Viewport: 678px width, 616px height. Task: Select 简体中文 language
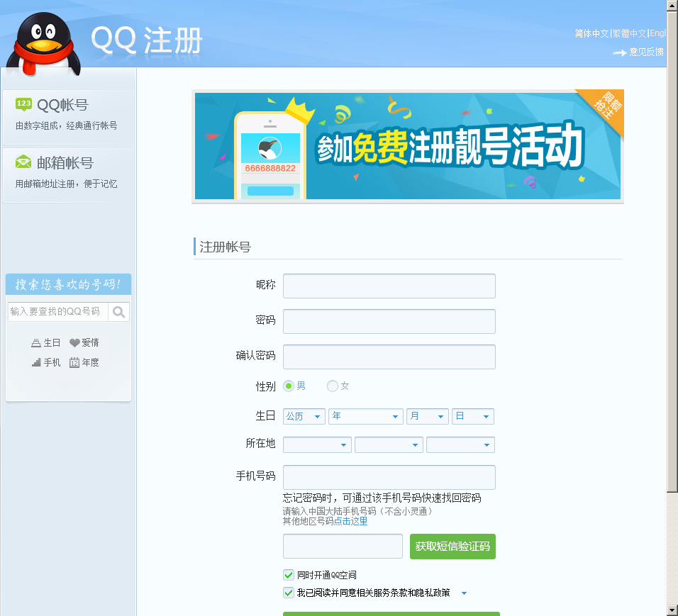click(x=591, y=33)
